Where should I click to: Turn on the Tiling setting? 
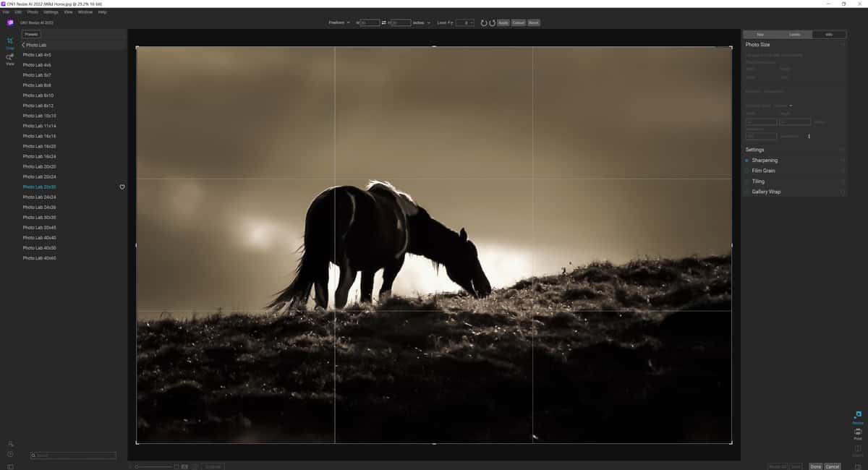tap(747, 181)
